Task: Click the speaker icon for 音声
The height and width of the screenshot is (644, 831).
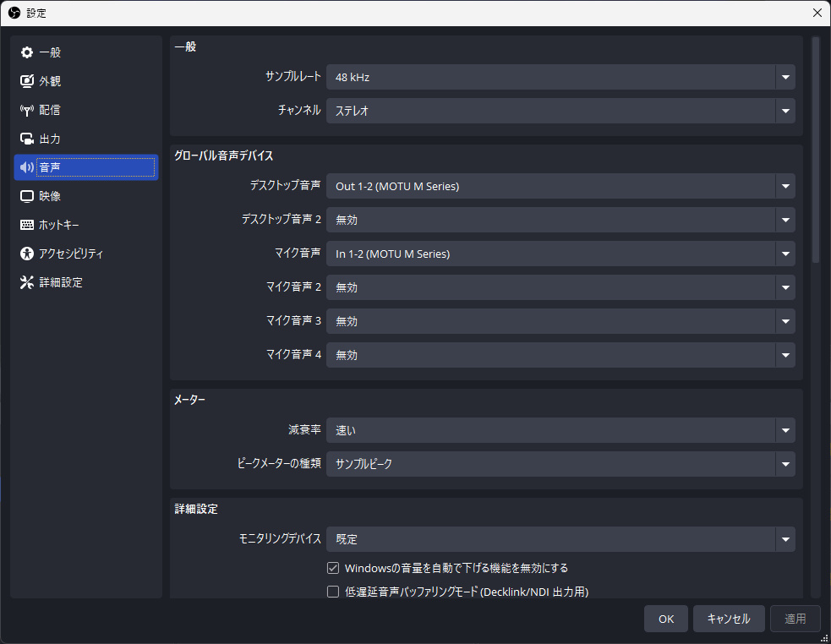Action: (x=27, y=167)
